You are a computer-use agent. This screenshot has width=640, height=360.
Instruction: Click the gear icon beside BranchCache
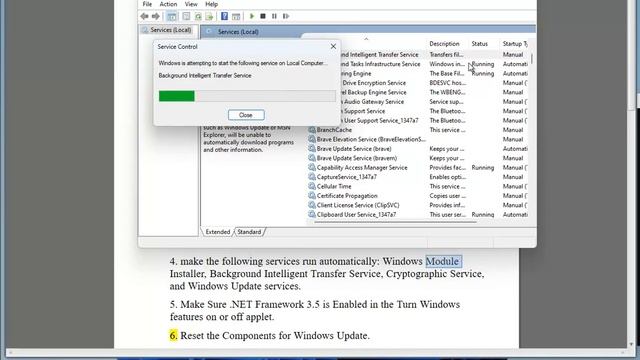pos(312,130)
